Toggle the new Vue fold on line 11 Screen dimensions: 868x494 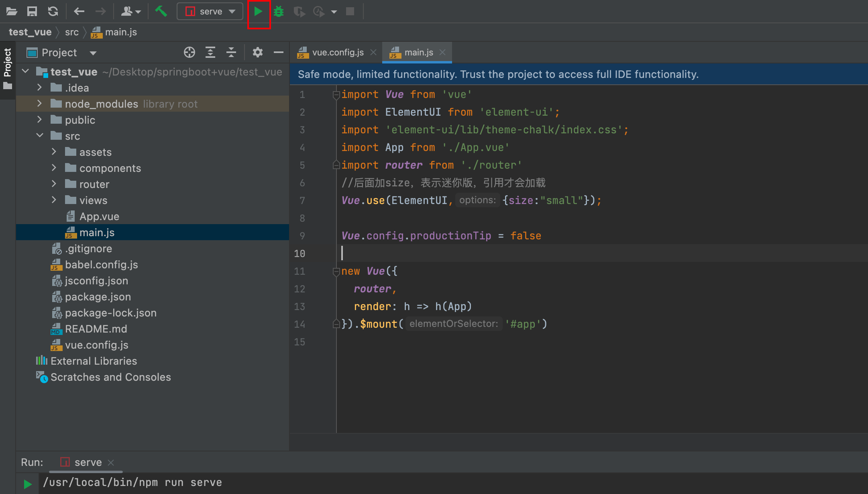[x=336, y=271]
